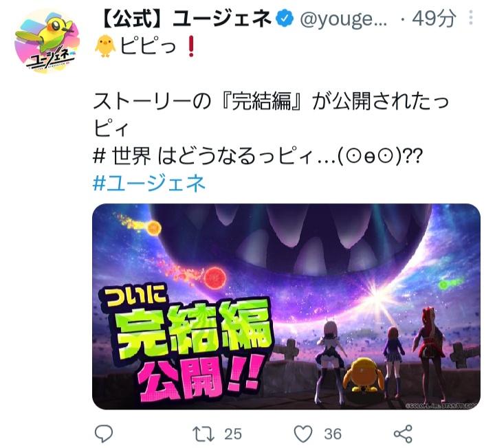Viewport: 495px width, 448px height.
Task: Click the tweet text ストーリーの『完結編』
Action: (197, 102)
